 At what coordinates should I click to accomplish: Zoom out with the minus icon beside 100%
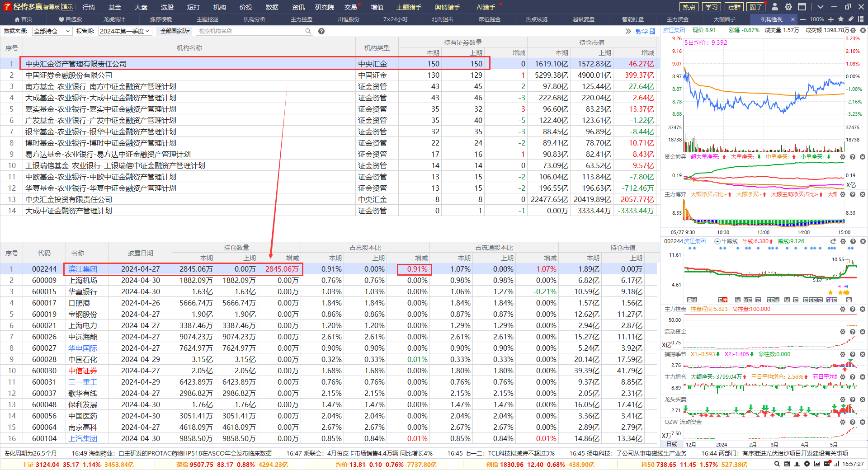(803, 19)
